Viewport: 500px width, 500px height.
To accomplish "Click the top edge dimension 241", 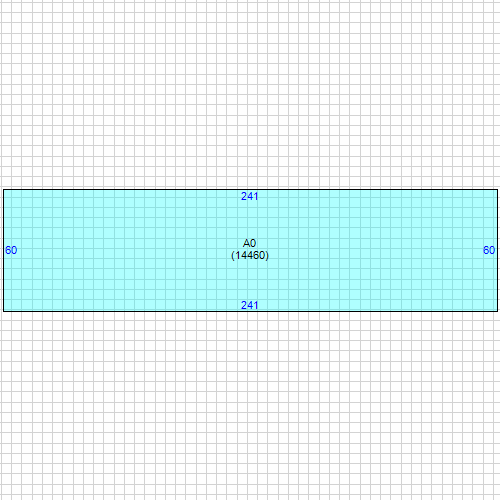I will pyautogui.click(x=249, y=196).
